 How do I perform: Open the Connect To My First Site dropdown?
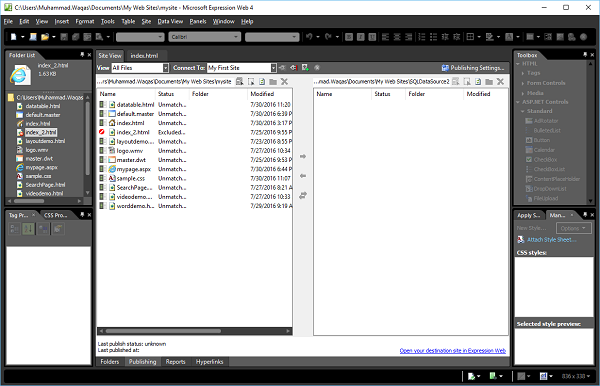tap(274, 68)
